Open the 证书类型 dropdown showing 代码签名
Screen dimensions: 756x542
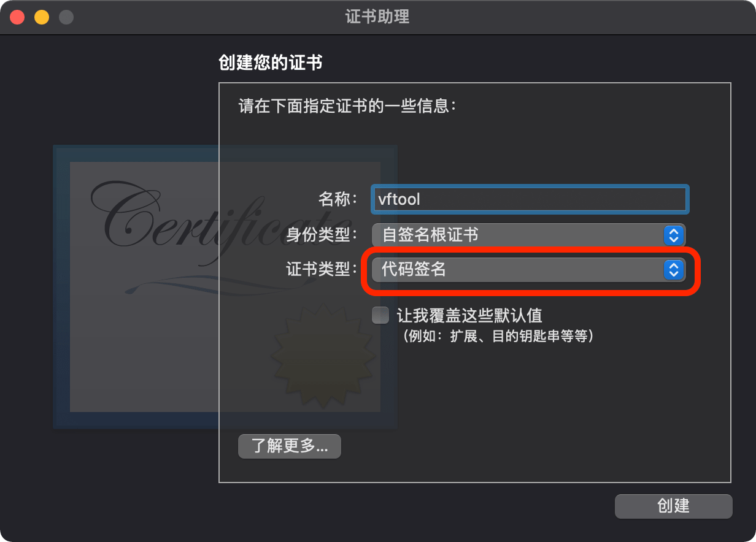[x=528, y=269]
